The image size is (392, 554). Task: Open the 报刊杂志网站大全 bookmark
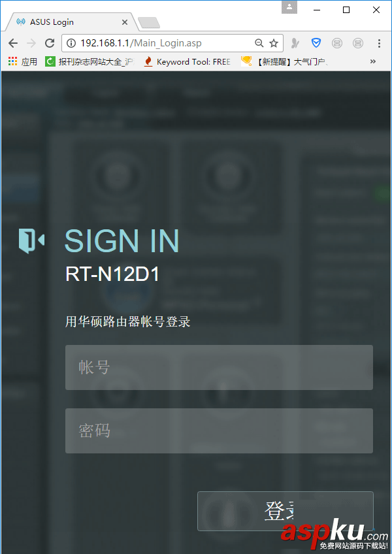pyautogui.click(x=90, y=62)
